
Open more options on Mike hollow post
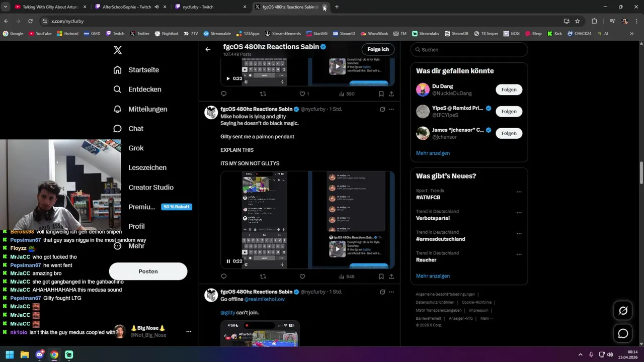point(391,109)
